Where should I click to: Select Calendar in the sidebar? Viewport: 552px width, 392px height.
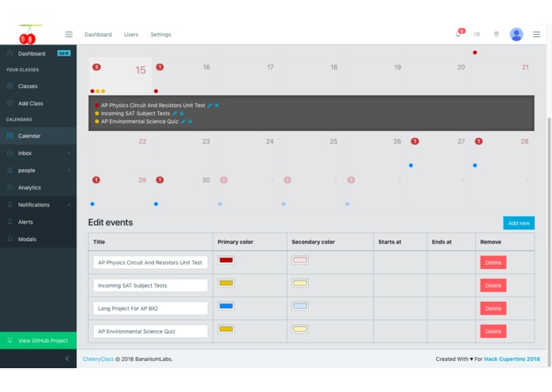click(38, 136)
